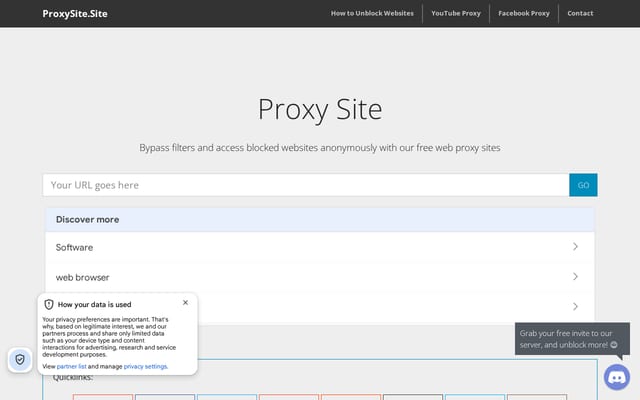
Task: Open the third Discover more chevron
Action: pos(575,307)
